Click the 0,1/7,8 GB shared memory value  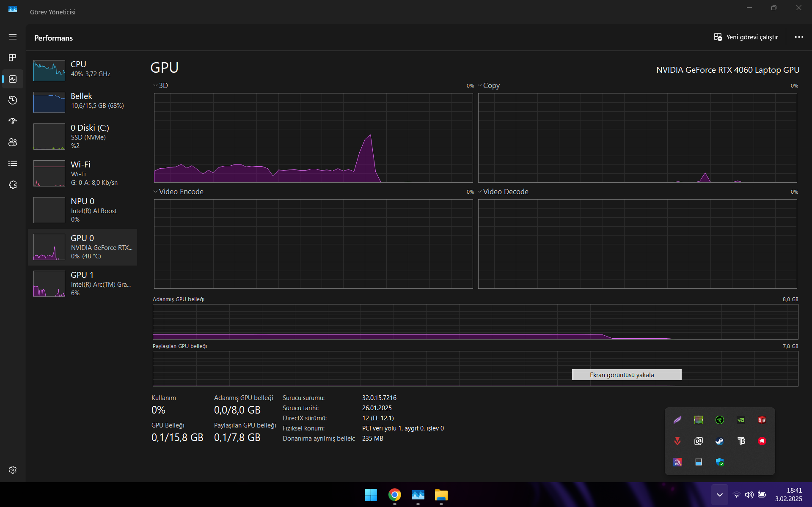coord(237,438)
